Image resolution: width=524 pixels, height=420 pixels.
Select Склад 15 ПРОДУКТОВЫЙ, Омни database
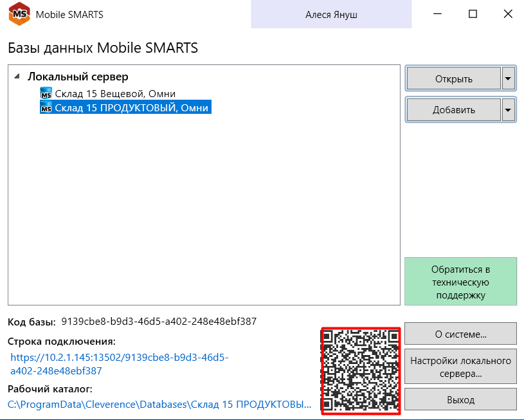[x=131, y=109]
